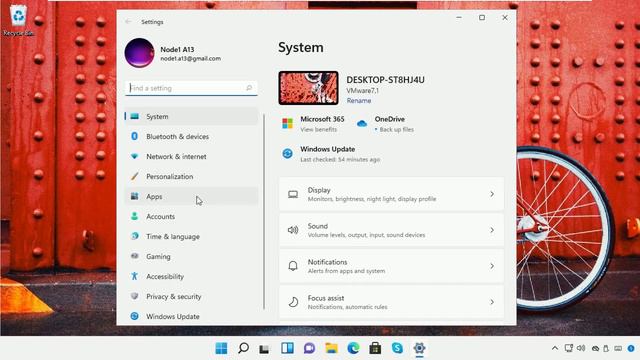Viewport: 640px width, 360px height.
Task: Open File Explorer from the taskbar
Action: coord(331,348)
